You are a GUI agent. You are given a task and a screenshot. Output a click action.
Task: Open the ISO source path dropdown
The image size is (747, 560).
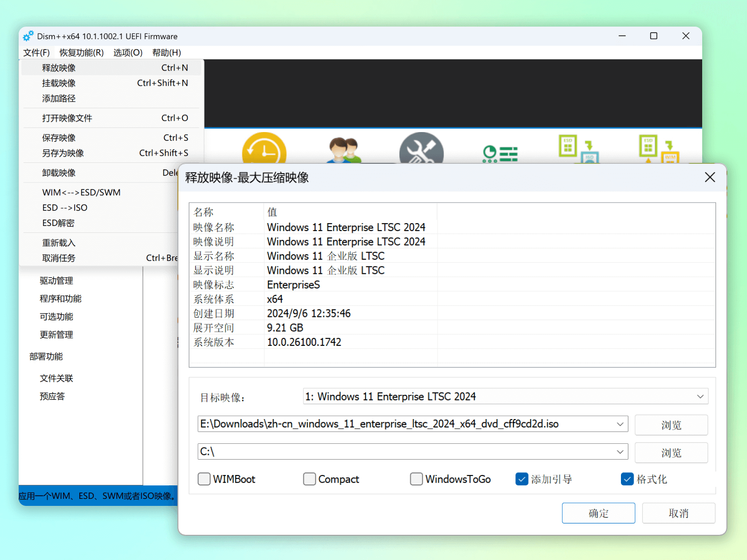[x=620, y=424]
